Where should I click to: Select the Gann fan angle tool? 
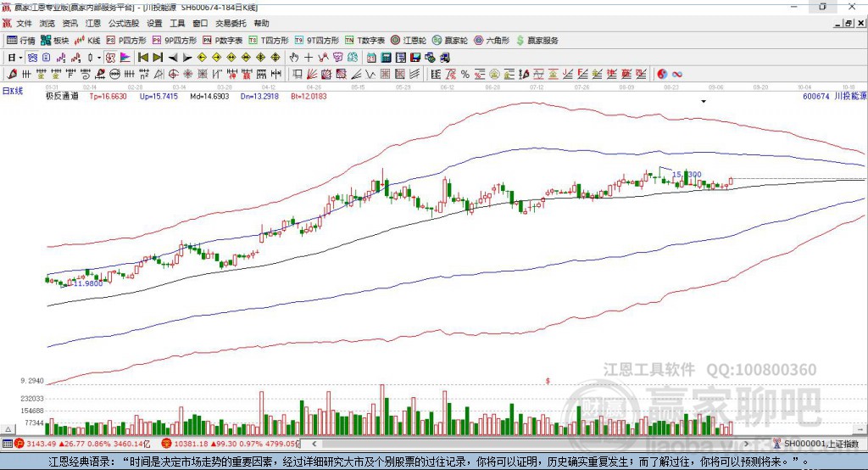coord(312,74)
